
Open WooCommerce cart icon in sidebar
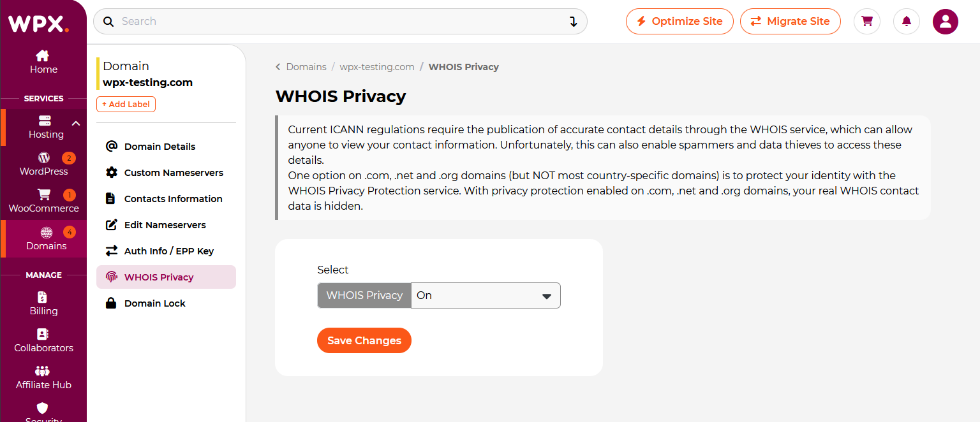tap(44, 194)
